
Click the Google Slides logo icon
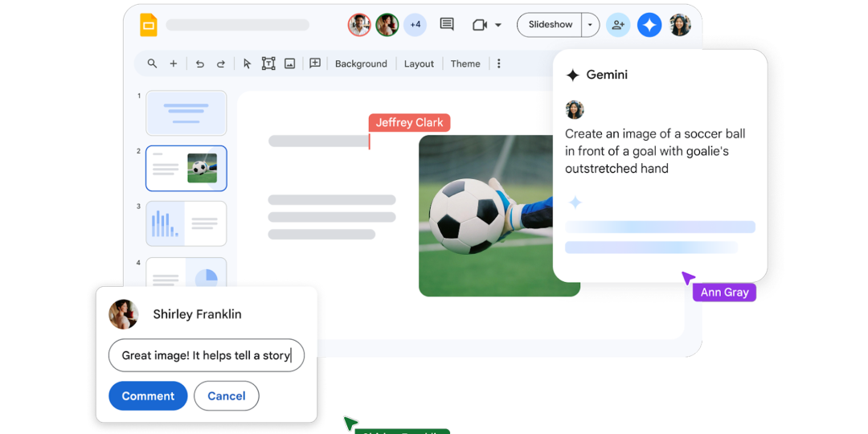click(149, 25)
